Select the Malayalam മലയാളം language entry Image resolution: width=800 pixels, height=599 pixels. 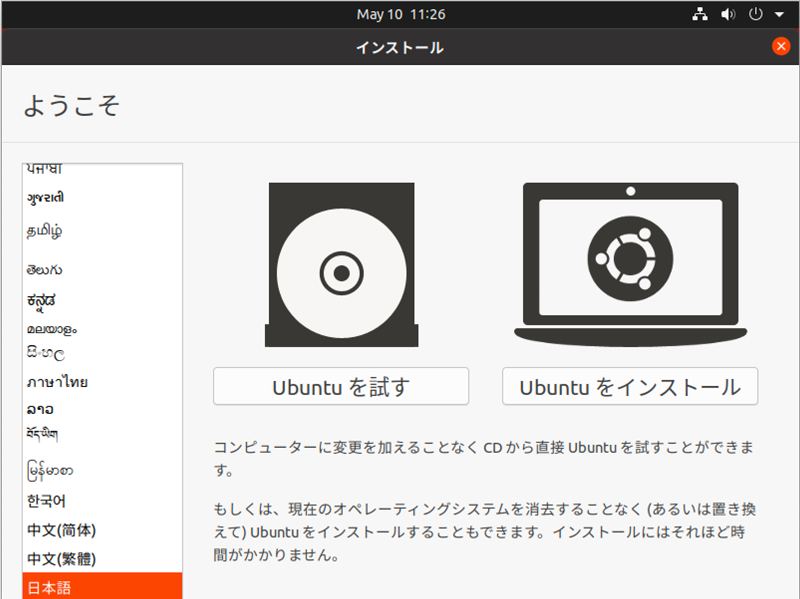102,329
